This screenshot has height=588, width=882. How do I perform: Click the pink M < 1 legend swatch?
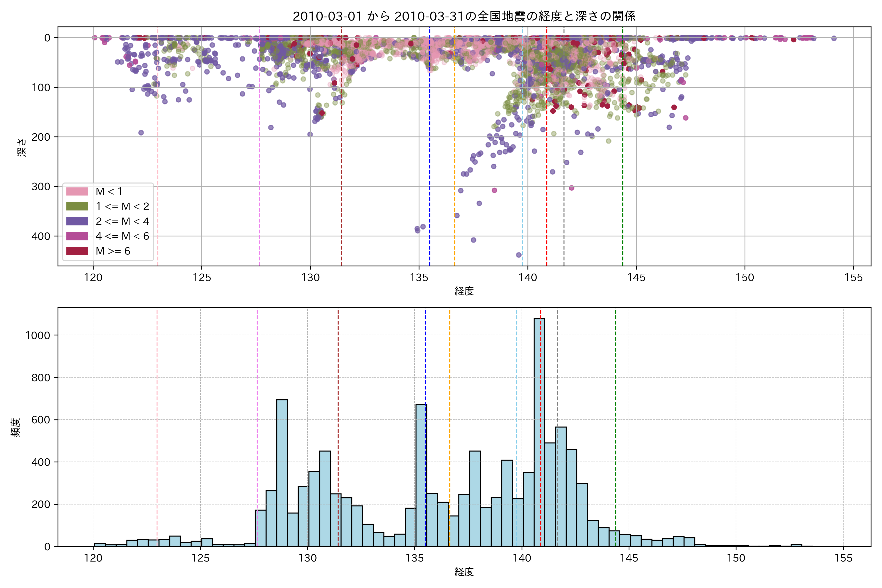pyautogui.click(x=77, y=192)
